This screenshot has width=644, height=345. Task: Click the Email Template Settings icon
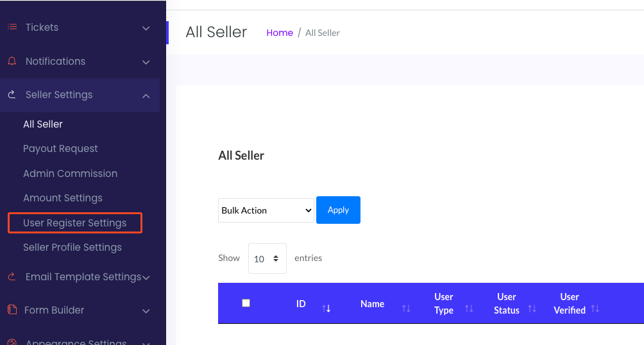tap(12, 277)
